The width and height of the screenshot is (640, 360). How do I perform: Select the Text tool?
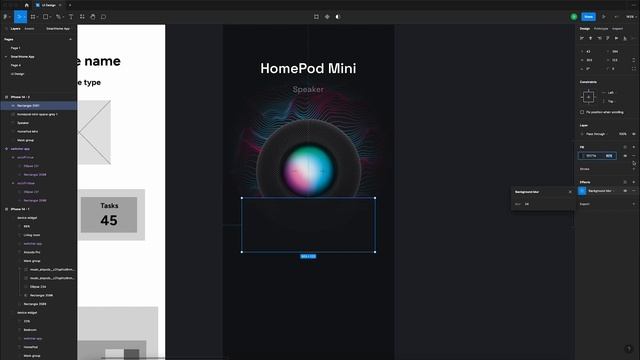click(x=71, y=17)
